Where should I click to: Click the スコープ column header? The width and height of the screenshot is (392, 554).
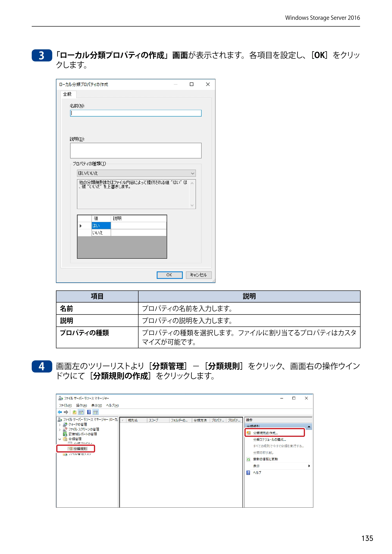(x=158, y=420)
